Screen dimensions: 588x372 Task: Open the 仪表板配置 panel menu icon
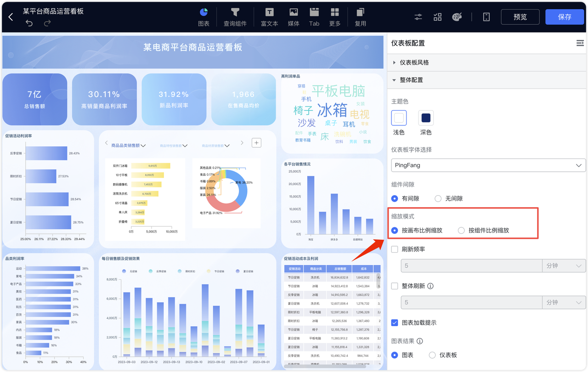pos(580,43)
